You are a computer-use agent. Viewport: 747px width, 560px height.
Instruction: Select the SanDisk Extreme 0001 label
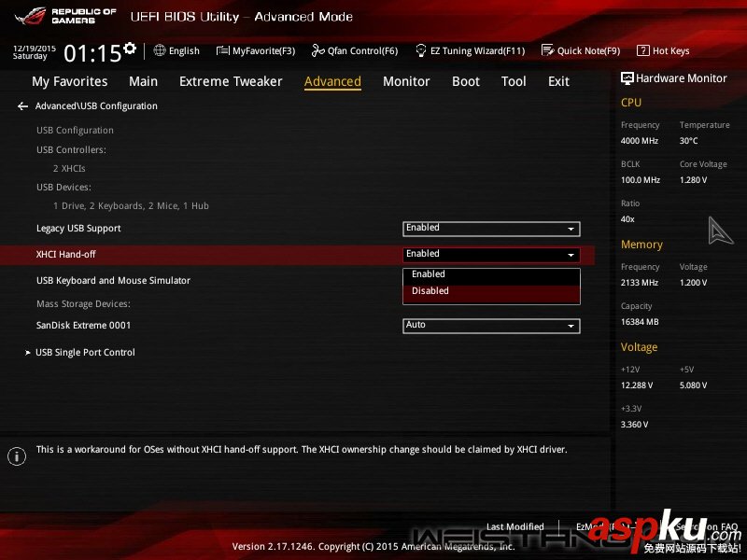pyautogui.click(x=83, y=325)
